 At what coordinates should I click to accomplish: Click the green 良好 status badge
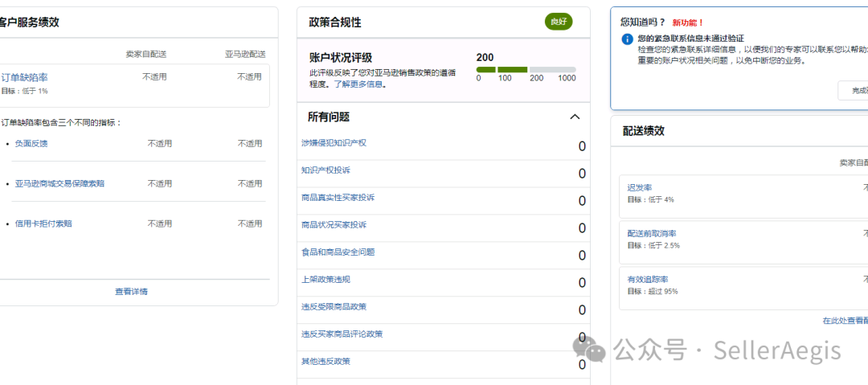(x=559, y=22)
